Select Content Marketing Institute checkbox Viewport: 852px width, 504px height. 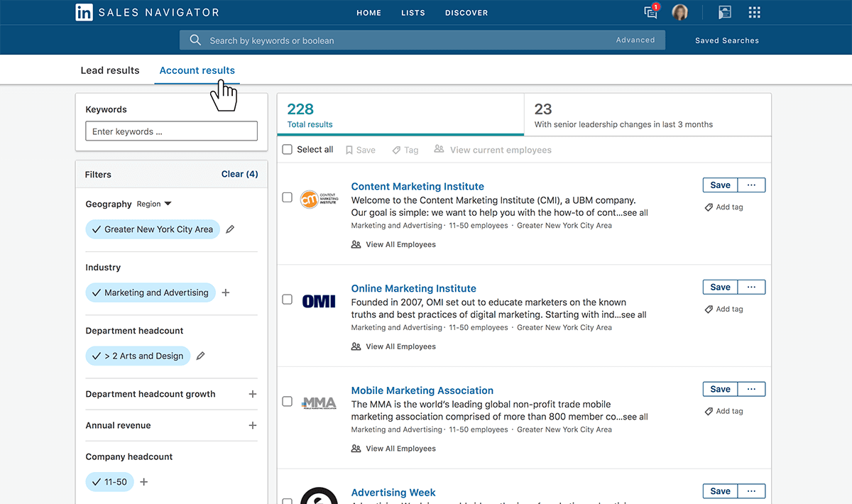coord(288,197)
